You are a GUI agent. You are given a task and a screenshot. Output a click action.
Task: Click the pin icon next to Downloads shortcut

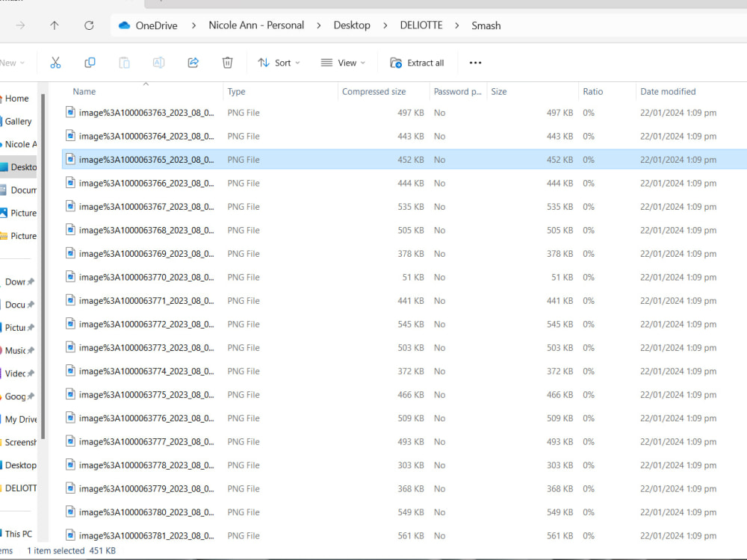tap(31, 282)
